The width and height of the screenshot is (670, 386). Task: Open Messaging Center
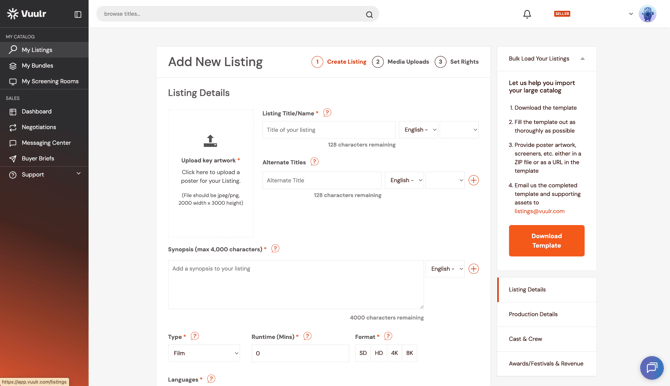click(x=44, y=143)
